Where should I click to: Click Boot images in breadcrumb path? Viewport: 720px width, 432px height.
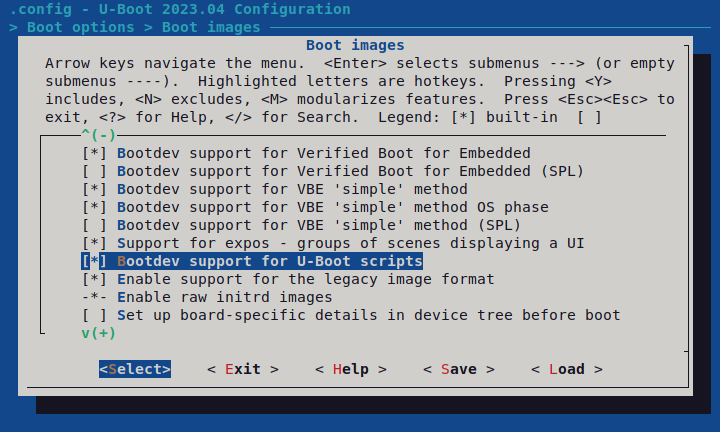click(211, 27)
